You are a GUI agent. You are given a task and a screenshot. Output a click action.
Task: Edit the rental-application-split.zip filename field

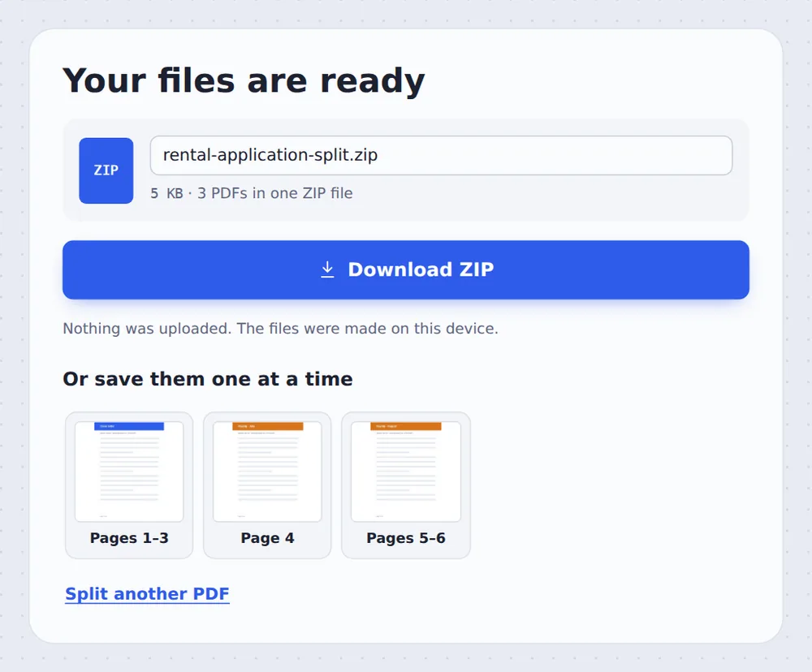pyautogui.click(x=441, y=155)
